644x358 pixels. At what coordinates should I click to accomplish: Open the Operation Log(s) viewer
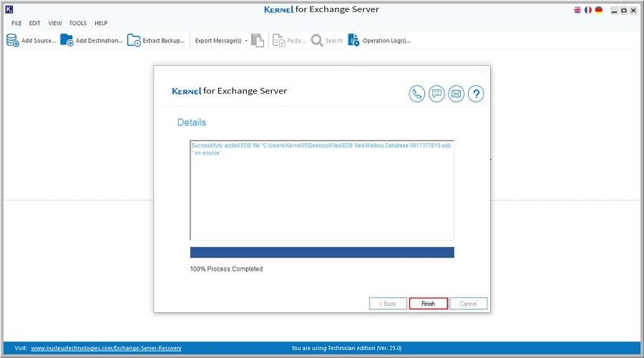pos(353,40)
